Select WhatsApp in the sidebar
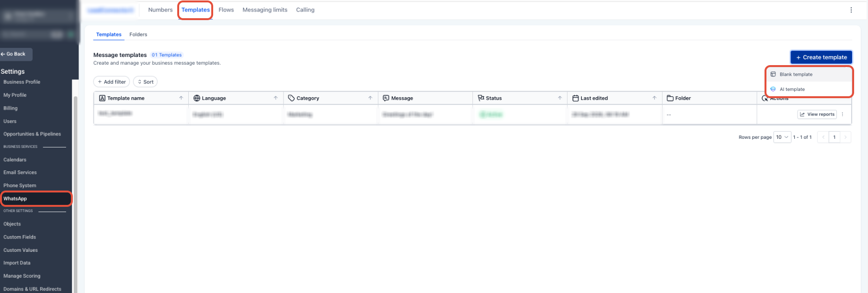Screen dimensions: 868x293 [x=36, y=199]
